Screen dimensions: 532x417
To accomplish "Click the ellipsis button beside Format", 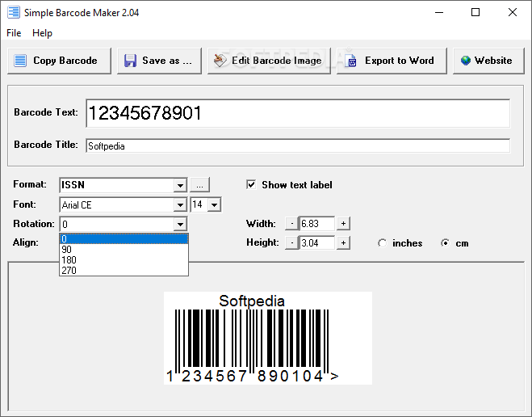I will [200, 185].
